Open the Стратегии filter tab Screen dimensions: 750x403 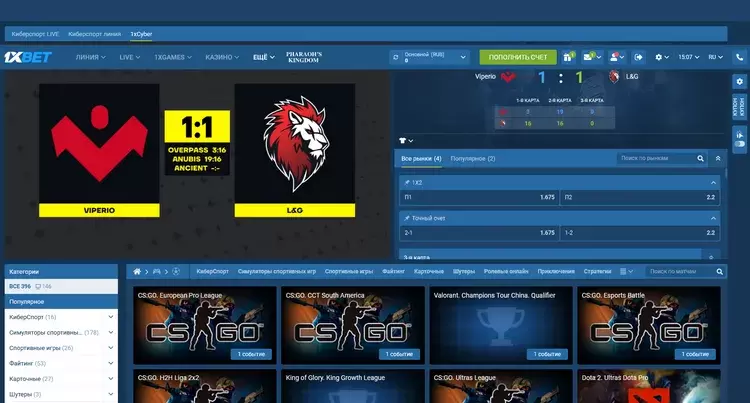(597, 272)
